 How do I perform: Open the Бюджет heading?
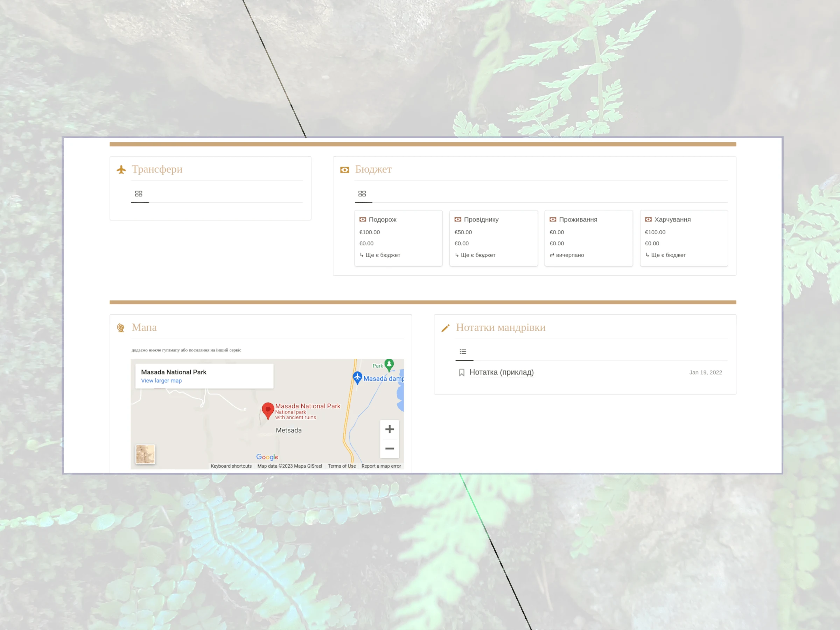(x=373, y=169)
